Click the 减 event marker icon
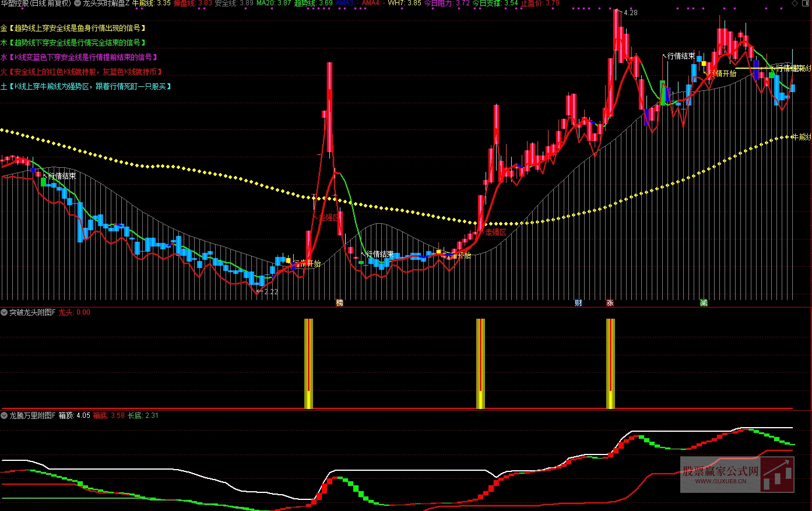812x511 pixels. 704,302
